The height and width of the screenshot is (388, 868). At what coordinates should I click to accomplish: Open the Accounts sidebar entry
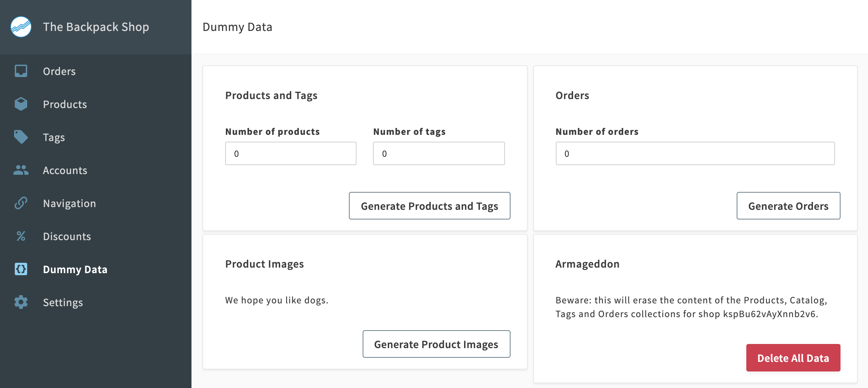(x=65, y=170)
